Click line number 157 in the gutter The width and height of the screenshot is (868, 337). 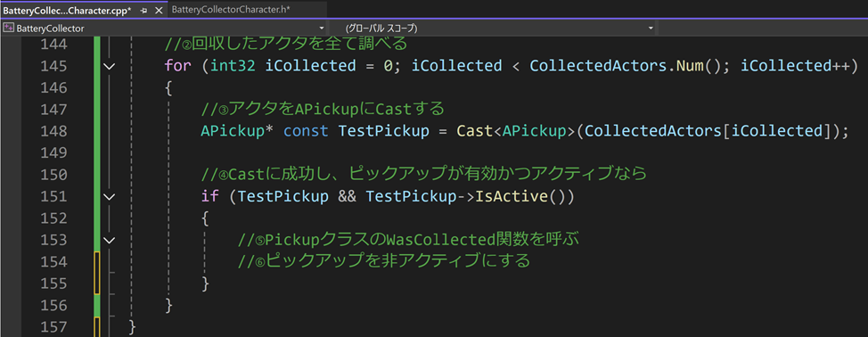pos(54,326)
